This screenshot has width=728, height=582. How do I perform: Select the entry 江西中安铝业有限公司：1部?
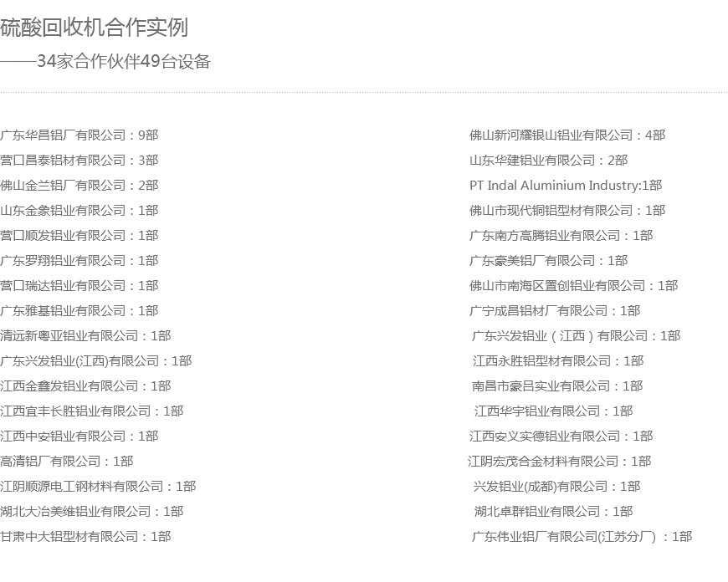coord(79,436)
